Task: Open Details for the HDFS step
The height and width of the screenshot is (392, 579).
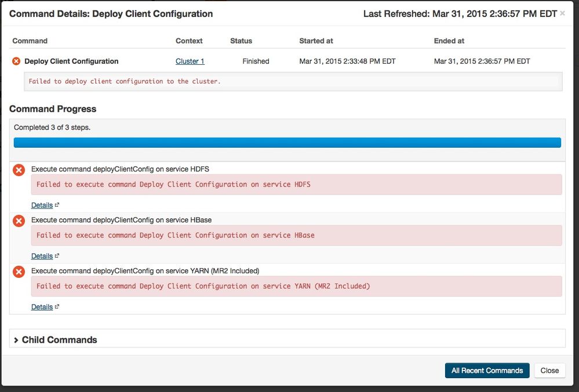Action: click(x=42, y=205)
